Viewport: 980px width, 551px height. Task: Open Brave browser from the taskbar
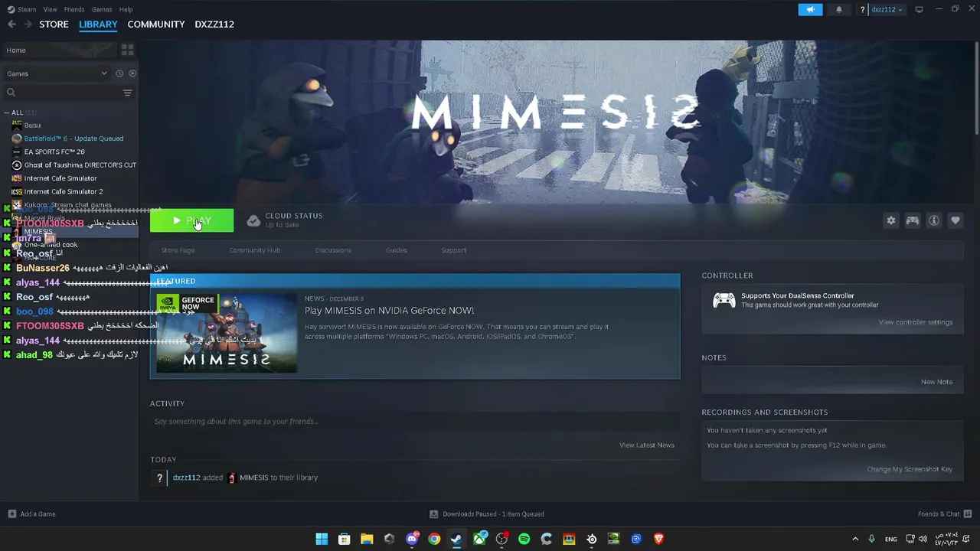pos(658,539)
